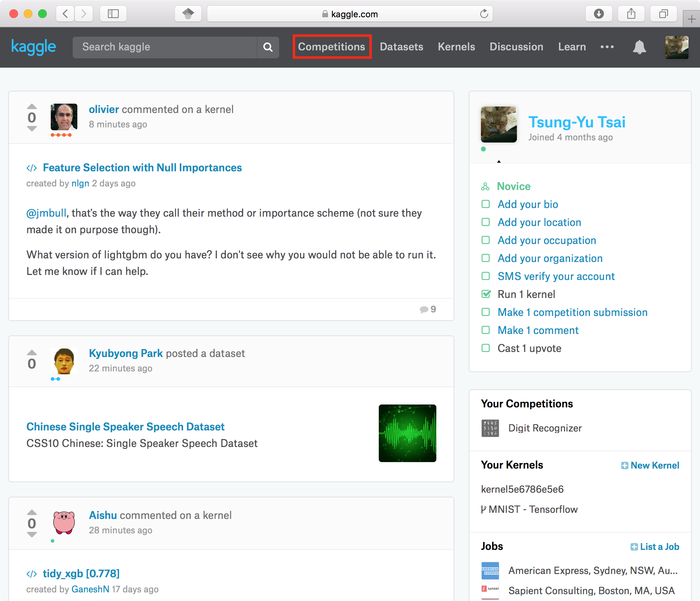Toggle the Run 1 kernel checkbox
Image resolution: width=700 pixels, height=601 pixels.
(486, 294)
